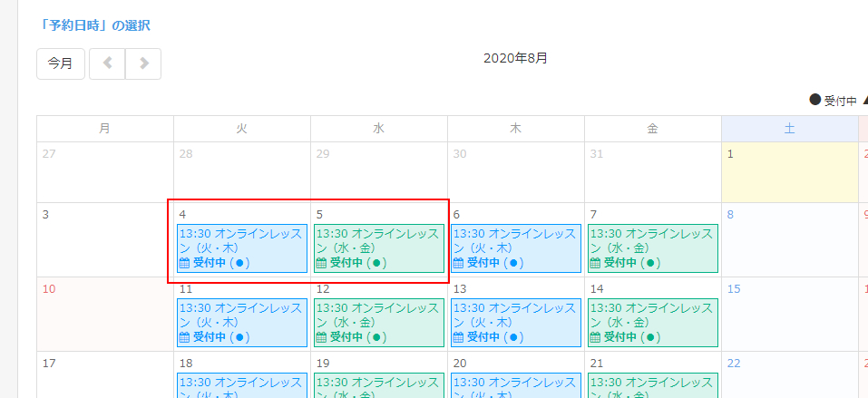
Task: Click calendar icon in August 4 lesson
Action: pos(184,263)
